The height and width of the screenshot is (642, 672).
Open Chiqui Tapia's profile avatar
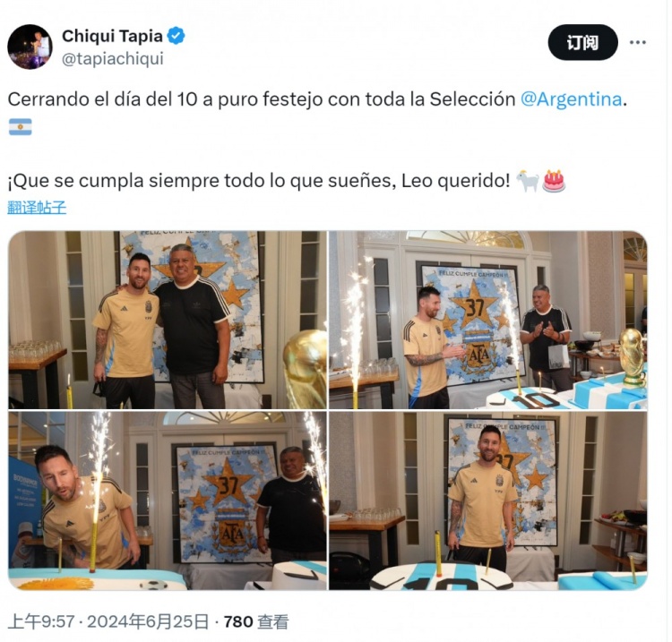click(x=30, y=47)
